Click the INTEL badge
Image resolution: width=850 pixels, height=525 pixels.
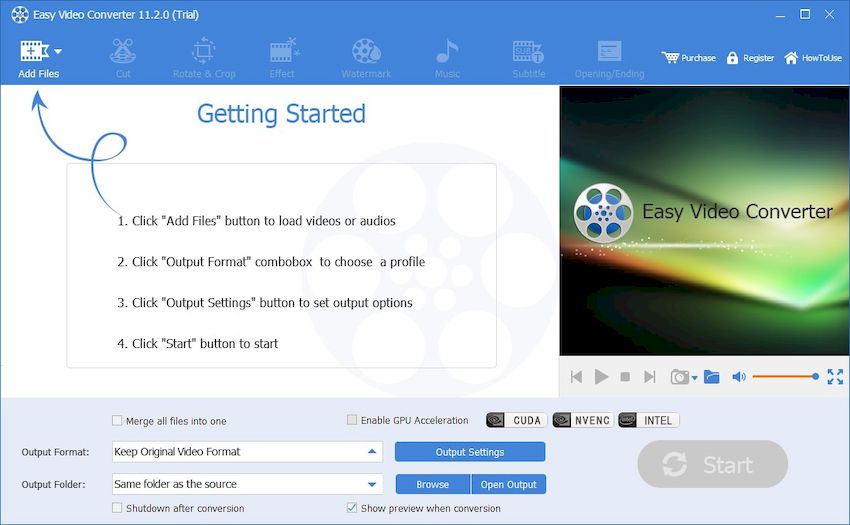pyautogui.click(x=648, y=420)
